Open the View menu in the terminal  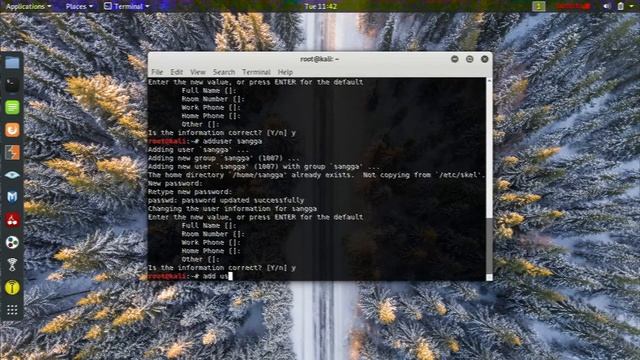pos(198,72)
